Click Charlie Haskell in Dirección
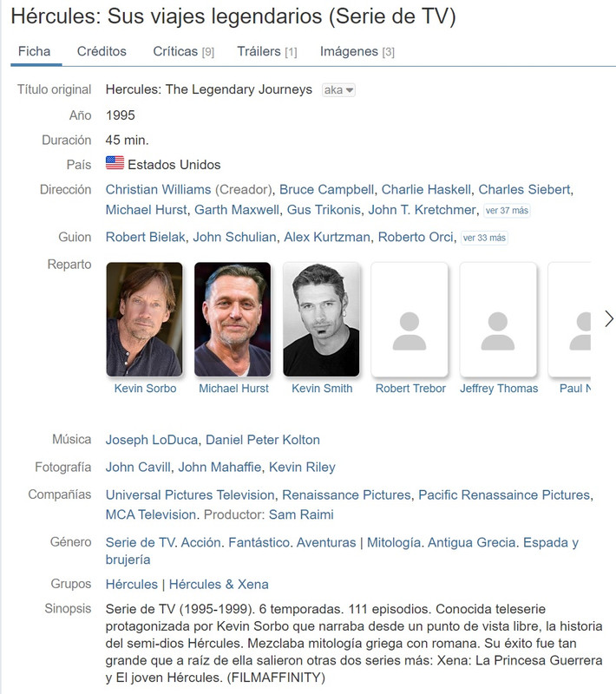616x694 pixels. click(426, 189)
